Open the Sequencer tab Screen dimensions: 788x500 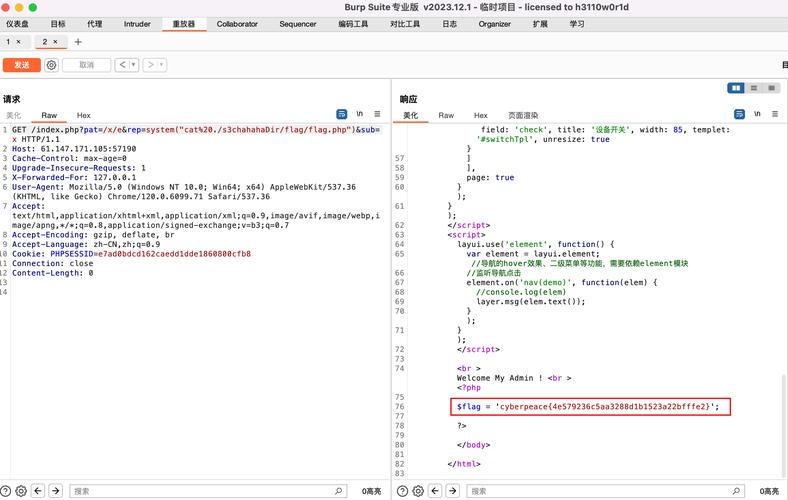click(x=298, y=24)
